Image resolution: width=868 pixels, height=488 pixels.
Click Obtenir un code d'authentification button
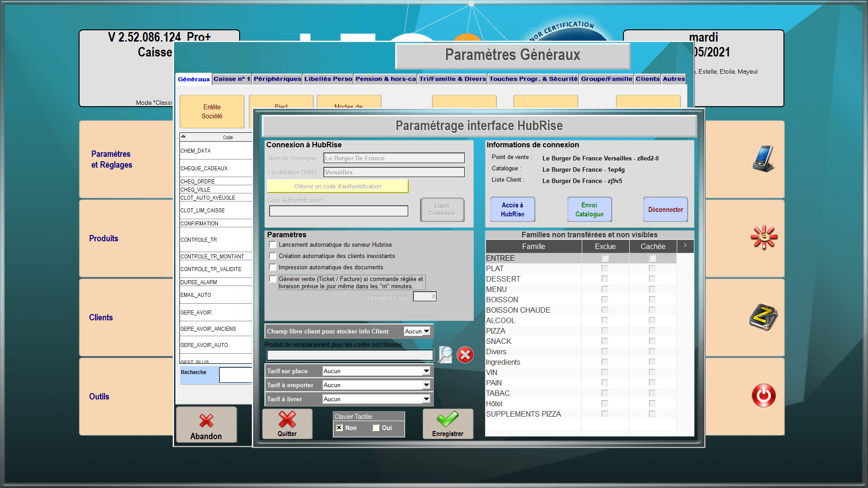tap(338, 186)
